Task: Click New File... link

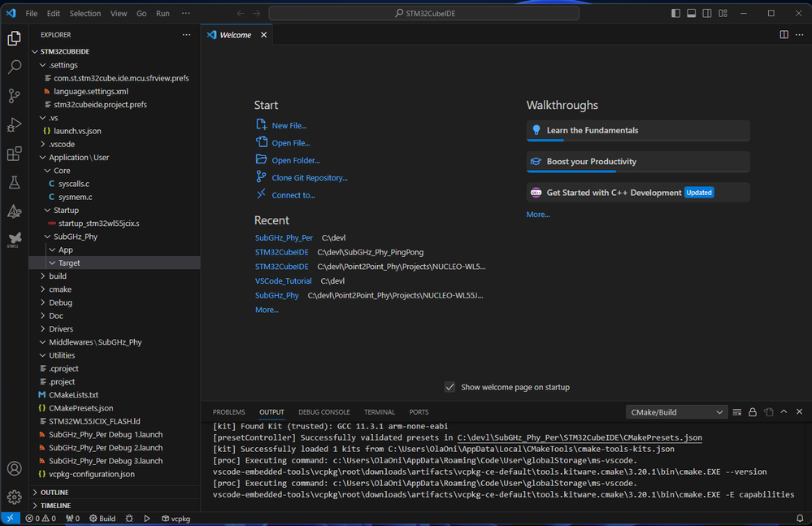Action: point(289,125)
